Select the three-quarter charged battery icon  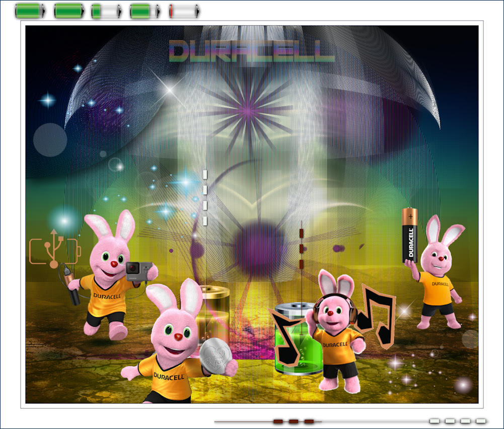tap(146, 11)
